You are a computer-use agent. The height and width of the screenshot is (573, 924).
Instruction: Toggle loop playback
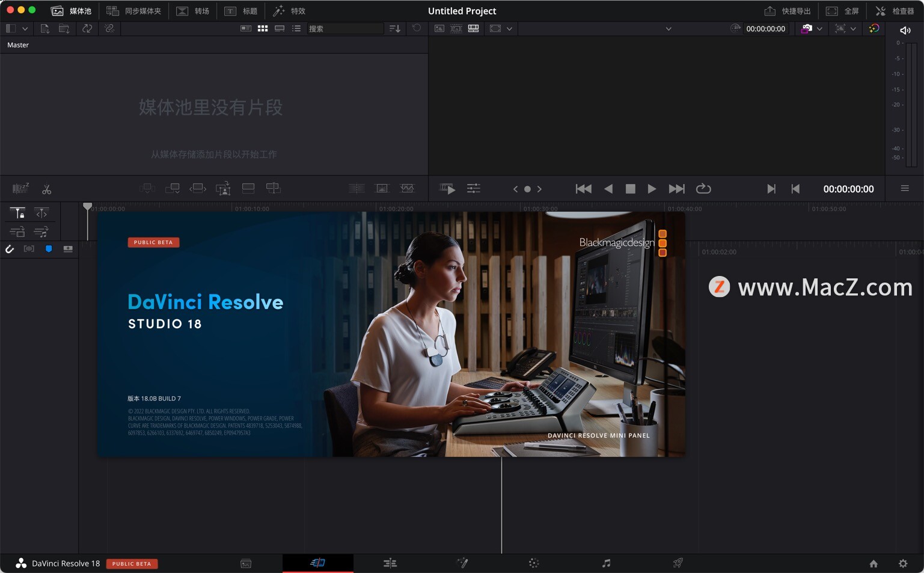tap(703, 189)
